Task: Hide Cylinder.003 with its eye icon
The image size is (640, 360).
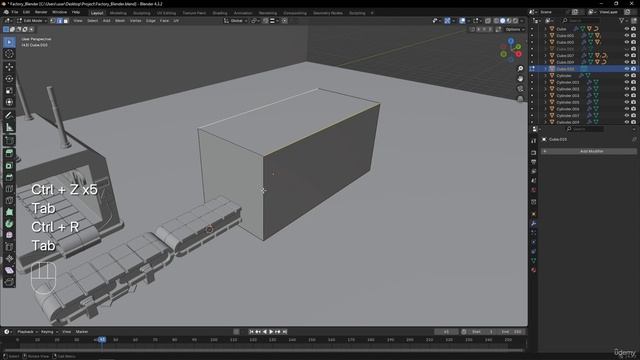Action: click(627, 89)
